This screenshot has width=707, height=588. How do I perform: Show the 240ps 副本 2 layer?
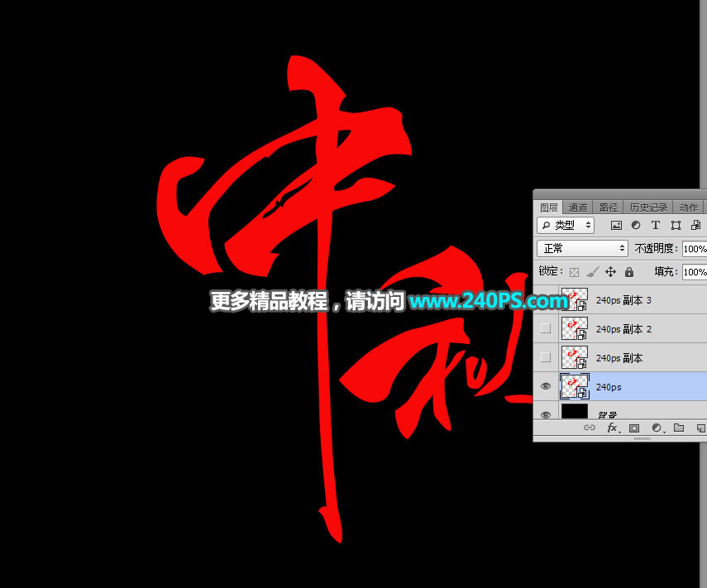[546, 328]
